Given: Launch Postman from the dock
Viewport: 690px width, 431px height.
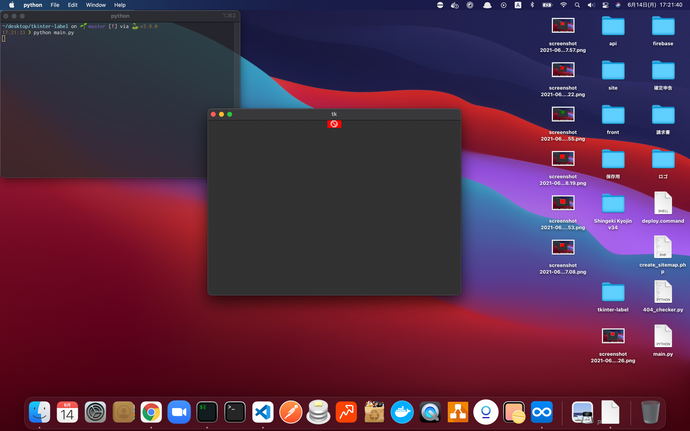Looking at the screenshot, I should [x=290, y=413].
